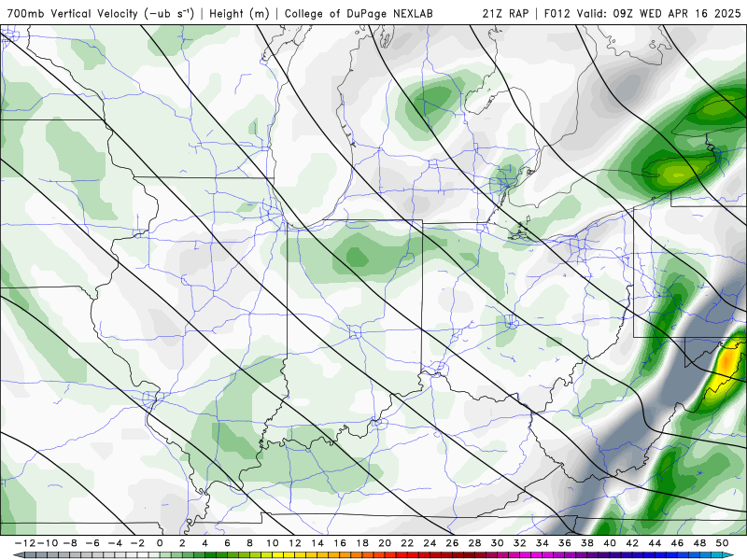
Task: Click the "24" color scale label
Action: coord(430,543)
